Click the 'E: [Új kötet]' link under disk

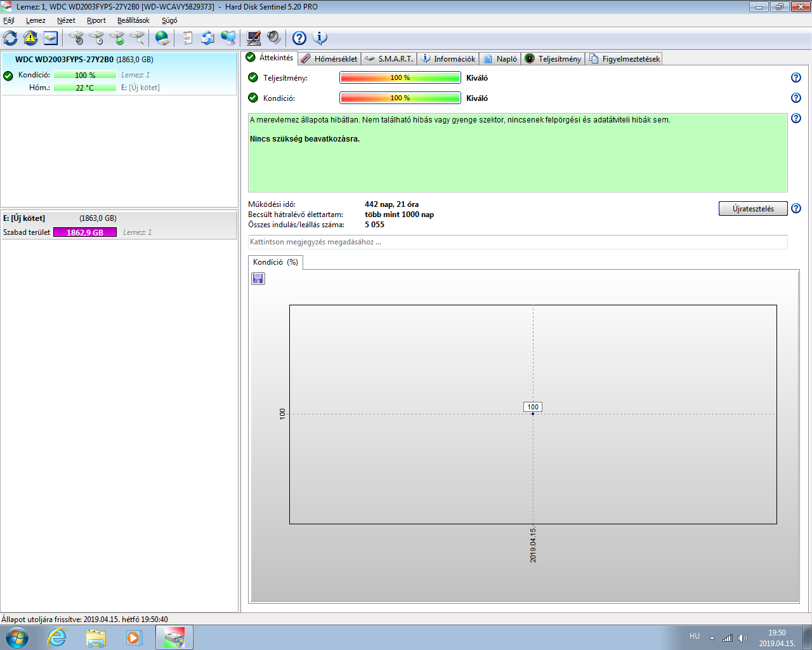(140, 88)
